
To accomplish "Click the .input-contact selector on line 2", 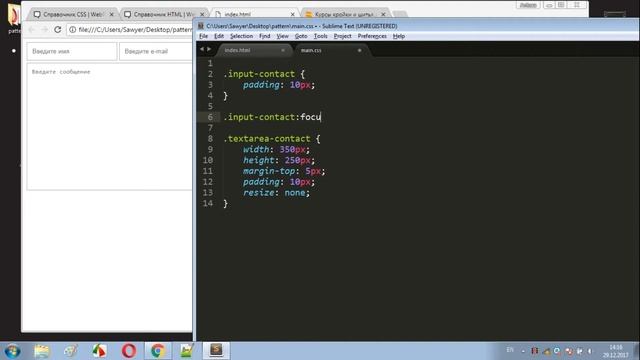I will [x=259, y=74].
